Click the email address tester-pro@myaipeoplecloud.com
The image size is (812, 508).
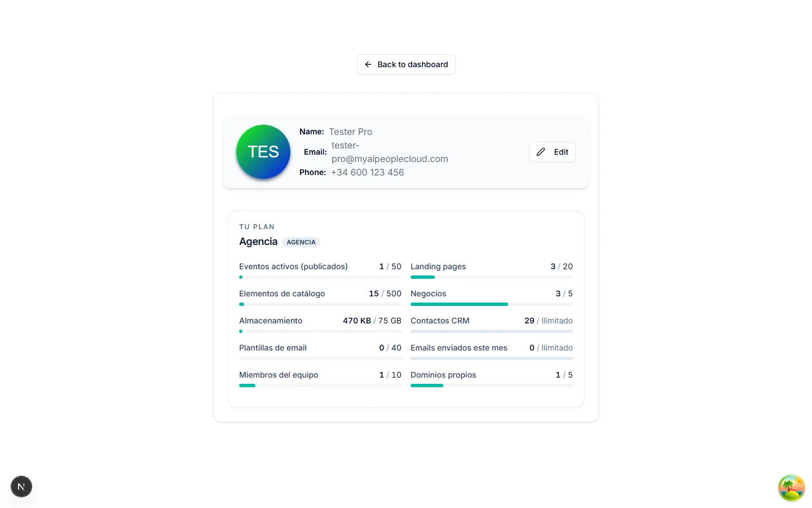pyautogui.click(x=390, y=152)
